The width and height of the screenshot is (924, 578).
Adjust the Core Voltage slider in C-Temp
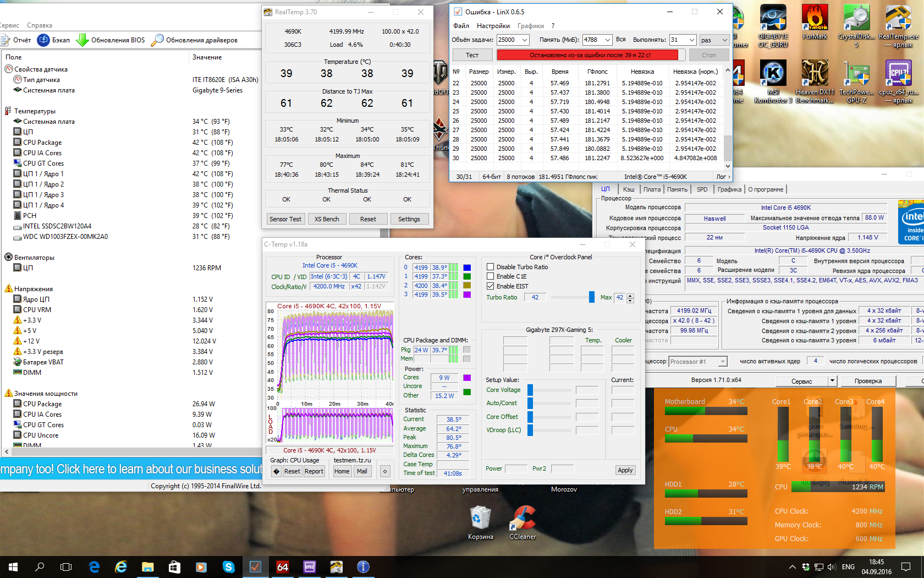tap(530, 390)
